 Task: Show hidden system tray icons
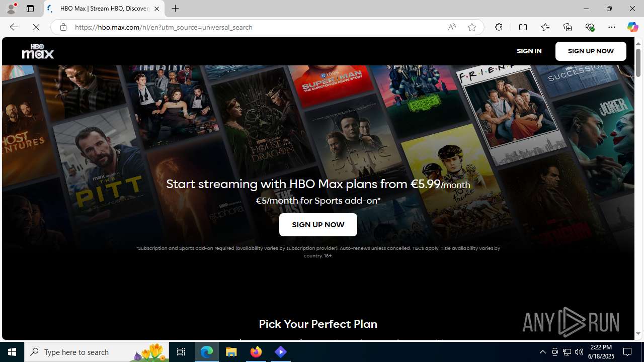pos(542,352)
